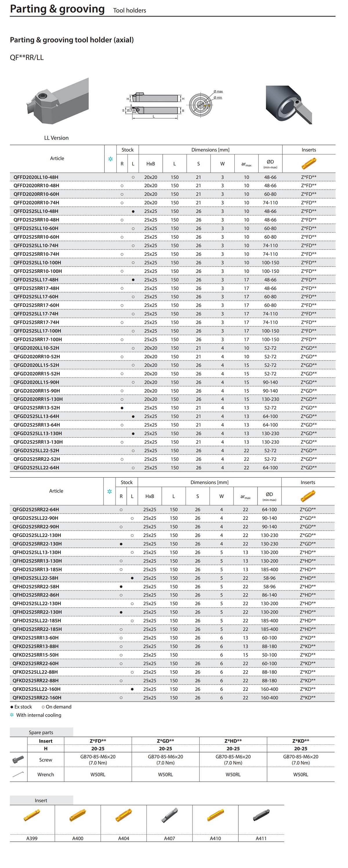Image resolution: width=348 pixels, height=868 pixels.
Task: Click the wrench icon in Spare parts
Action: point(18,774)
